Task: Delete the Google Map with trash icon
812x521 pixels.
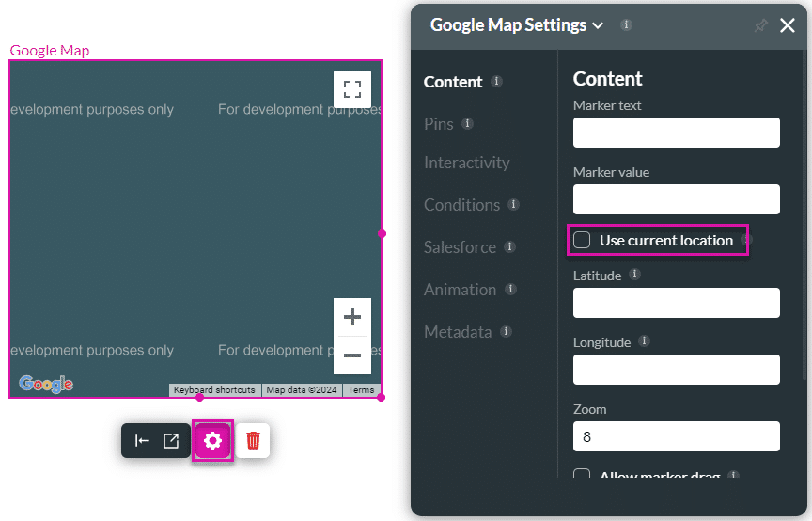Action: pyautogui.click(x=253, y=441)
